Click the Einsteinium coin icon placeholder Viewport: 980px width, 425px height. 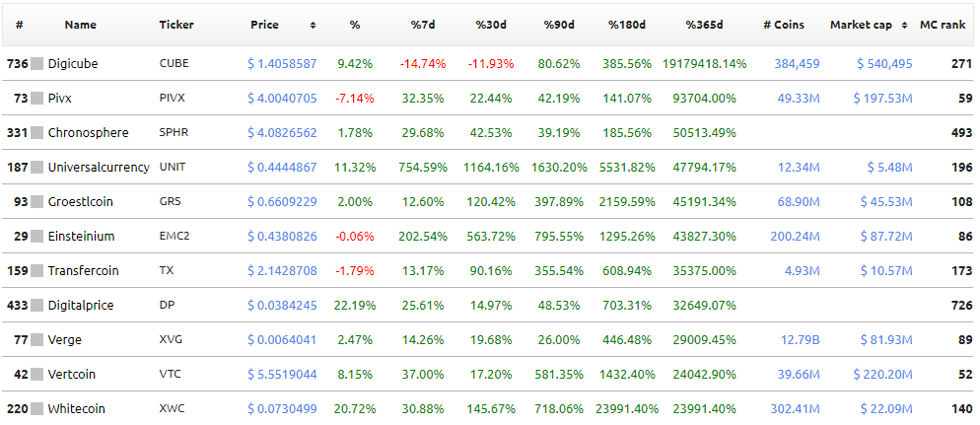36,237
